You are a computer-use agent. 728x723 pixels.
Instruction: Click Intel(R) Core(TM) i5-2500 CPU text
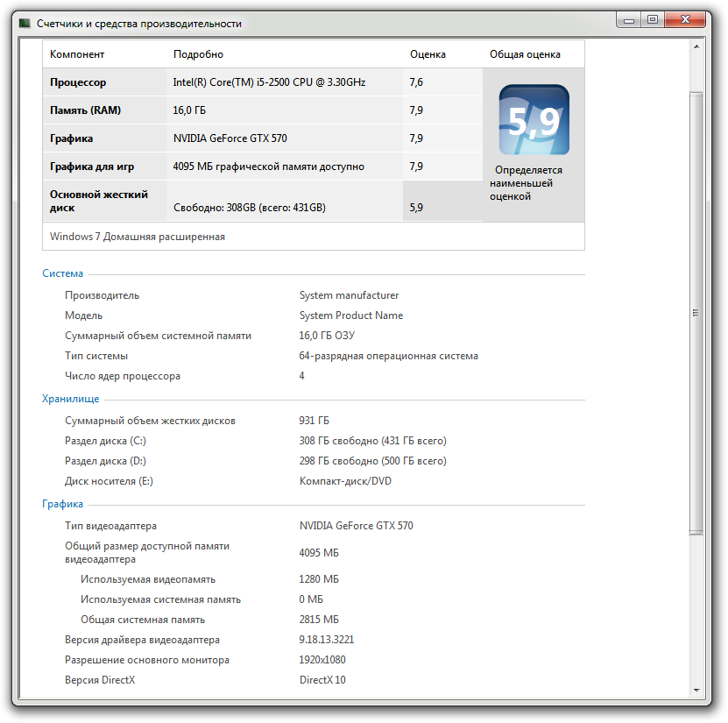pyautogui.click(x=269, y=82)
